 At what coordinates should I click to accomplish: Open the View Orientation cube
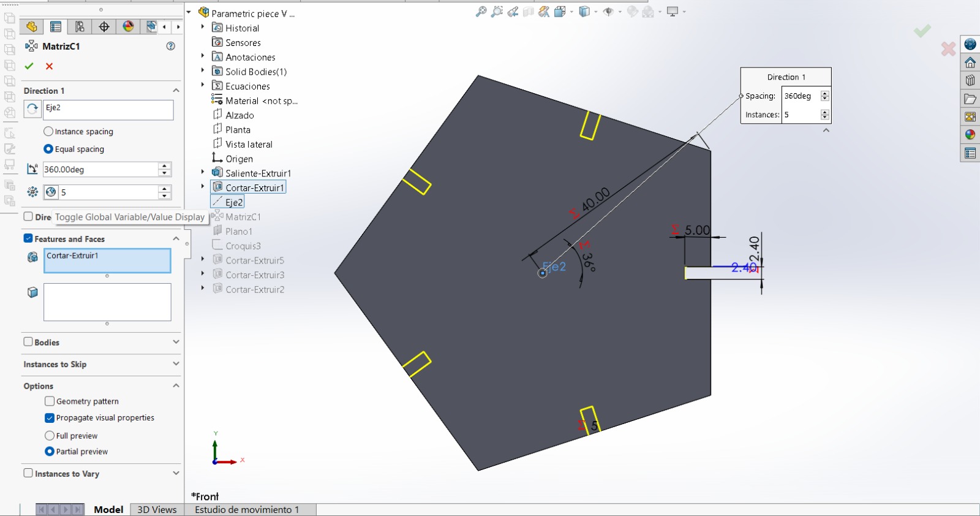click(x=559, y=12)
